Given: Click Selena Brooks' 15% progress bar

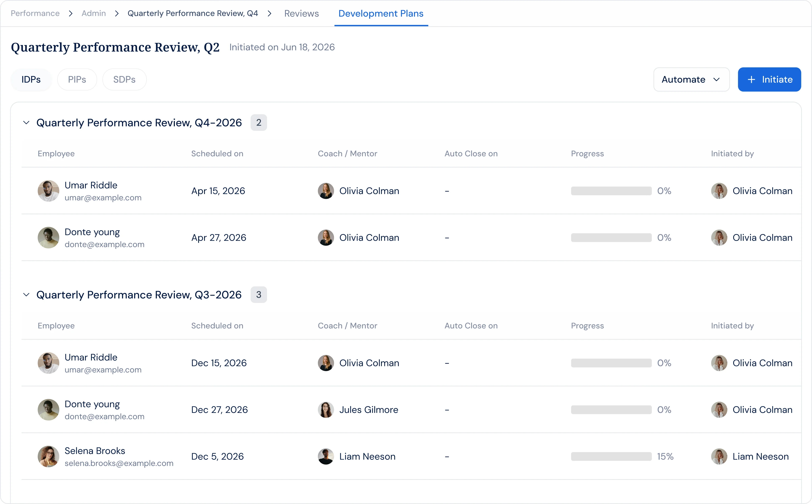Looking at the screenshot, I should pos(611,456).
